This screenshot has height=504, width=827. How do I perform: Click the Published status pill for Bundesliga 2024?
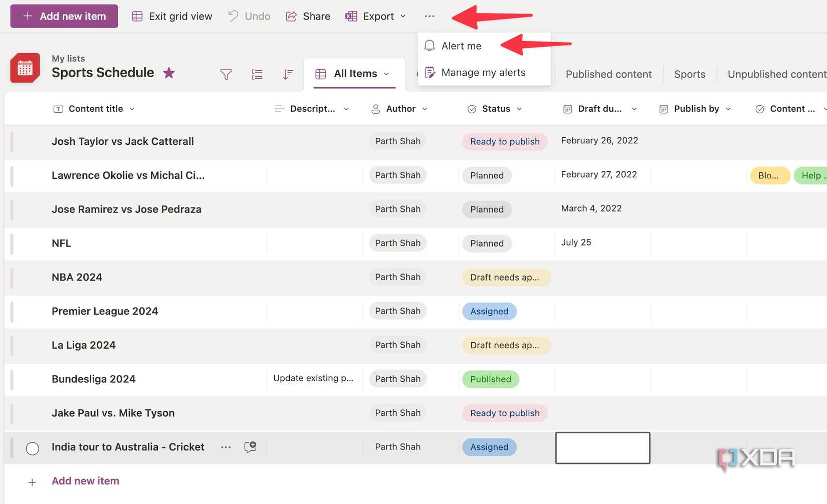pos(491,379)
